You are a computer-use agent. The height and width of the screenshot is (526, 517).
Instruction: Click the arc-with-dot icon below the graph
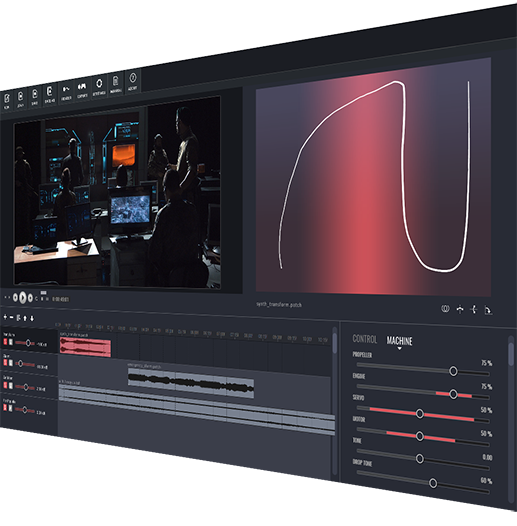[x=460, y=309]
